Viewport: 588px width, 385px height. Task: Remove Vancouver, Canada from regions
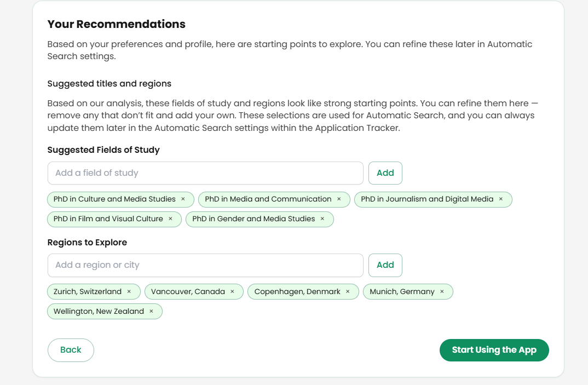pyautogui.click(x=232, y=291)
